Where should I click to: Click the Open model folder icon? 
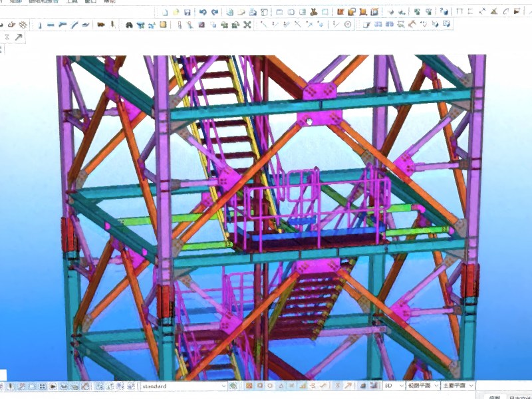tap(176, 11)
